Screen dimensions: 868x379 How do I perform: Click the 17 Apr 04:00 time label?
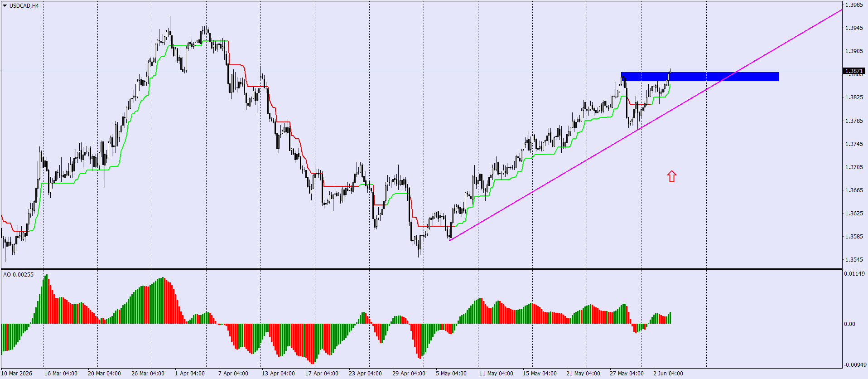322,374
